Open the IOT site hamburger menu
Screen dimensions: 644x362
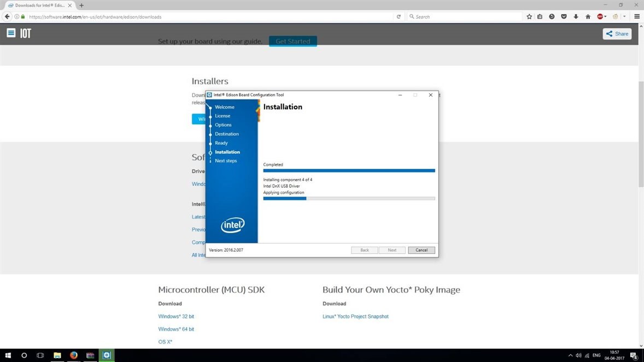(x=11, y=33)
